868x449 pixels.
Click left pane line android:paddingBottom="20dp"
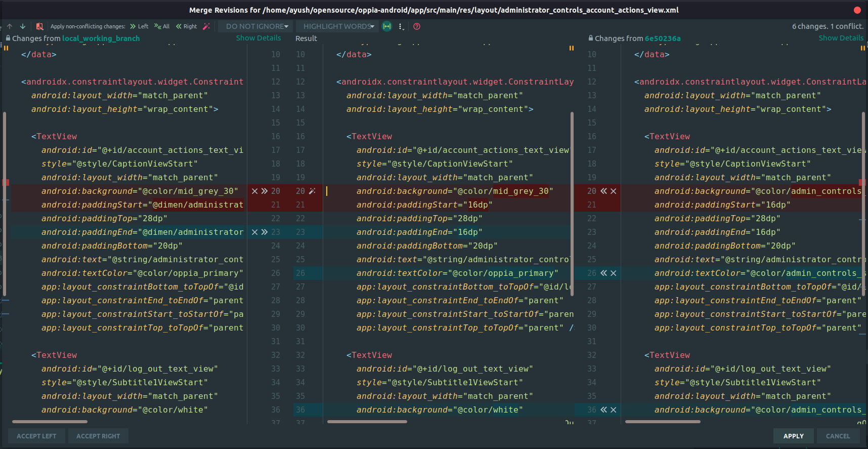(112, 246)
